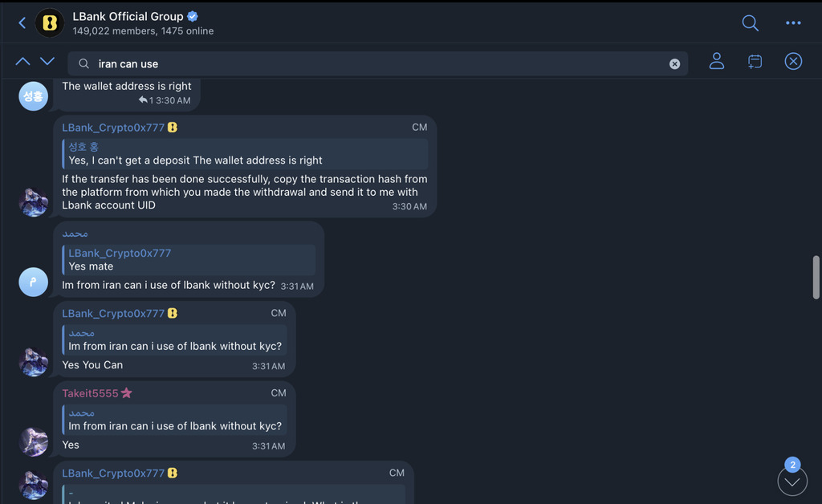Jump to previous search result

(x=22, y=62)
